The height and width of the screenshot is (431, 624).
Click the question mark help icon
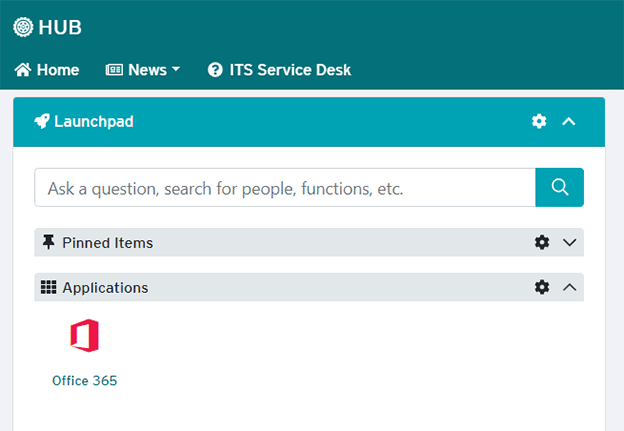(x=215, y=70)
